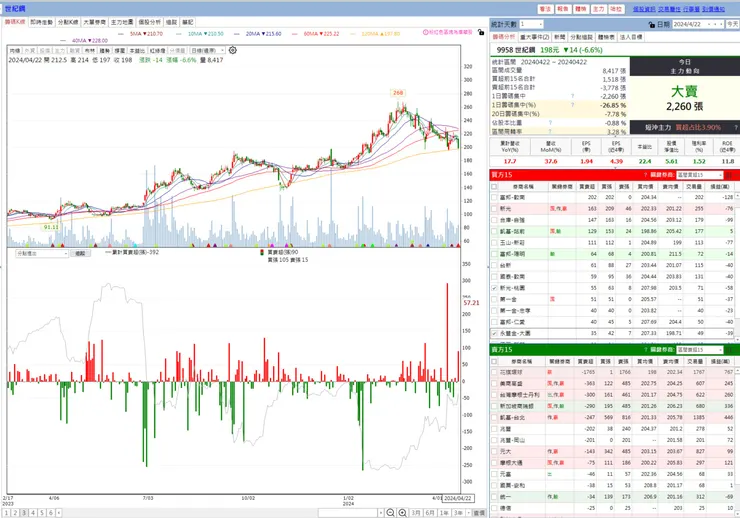Open the 新聞 tab in right panel
The height and width of the screenshot is (518, 740).
point(559,37)
